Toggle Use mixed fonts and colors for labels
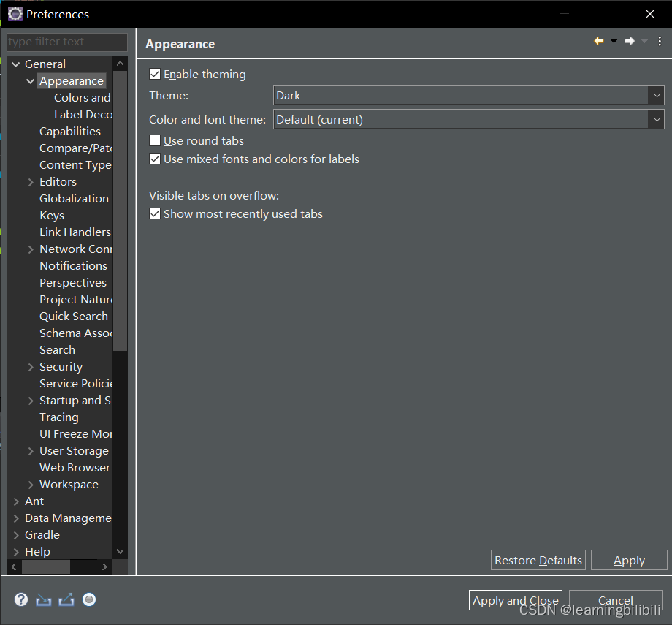672x625 pixels. click(x=155, y=159)
